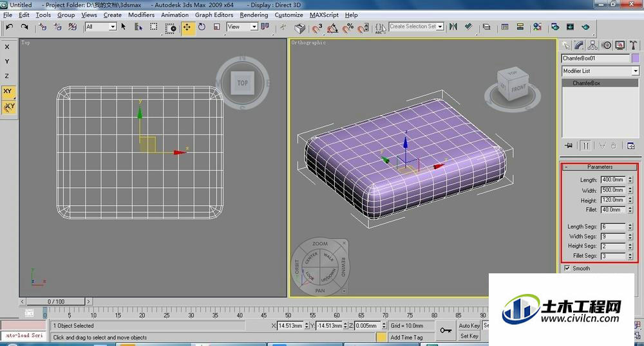Click the Align tool icon
644x346 pixels.
point(468,27)
